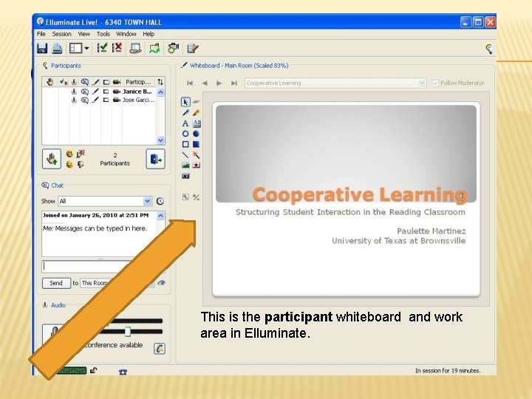Select the empty ellipse tool

(x=185, y=134)
